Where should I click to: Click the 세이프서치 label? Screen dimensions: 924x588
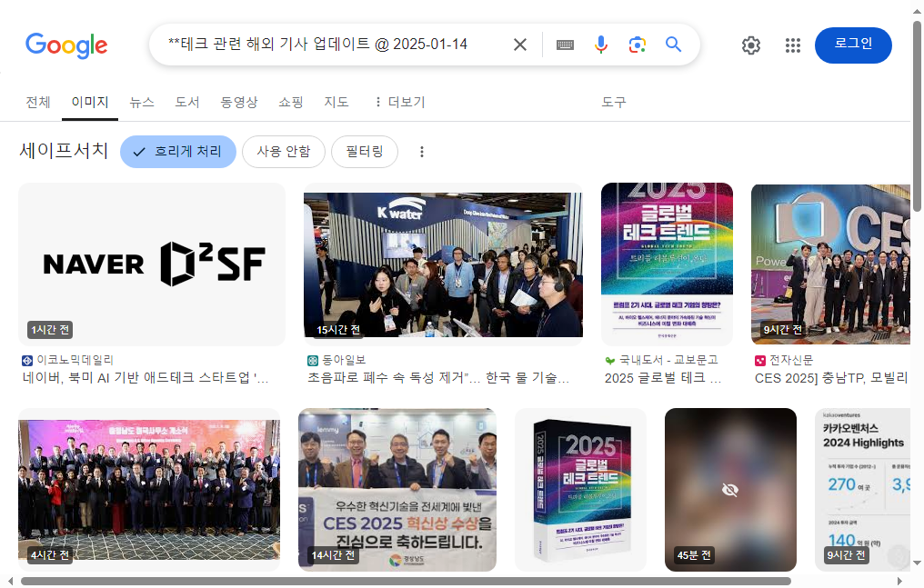click(64, 151)
